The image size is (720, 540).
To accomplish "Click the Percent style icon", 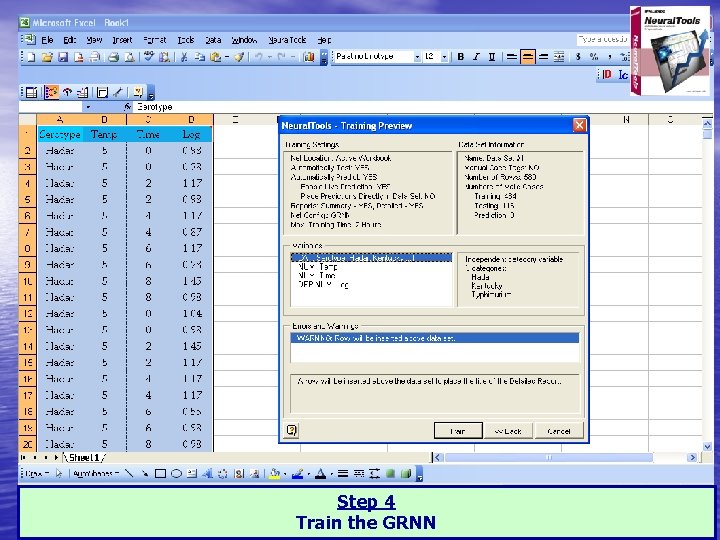I will (594, 57).
